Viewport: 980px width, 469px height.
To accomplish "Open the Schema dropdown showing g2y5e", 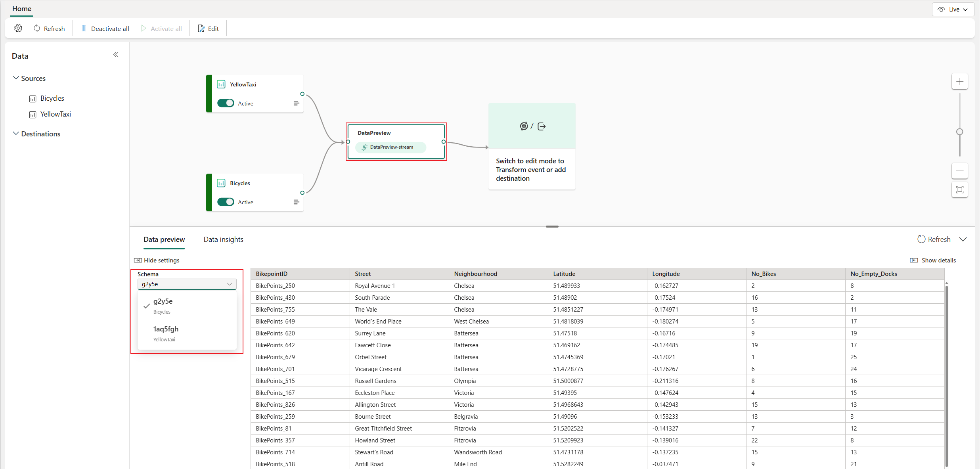I will pyautogui.click(x=187, y=284).
